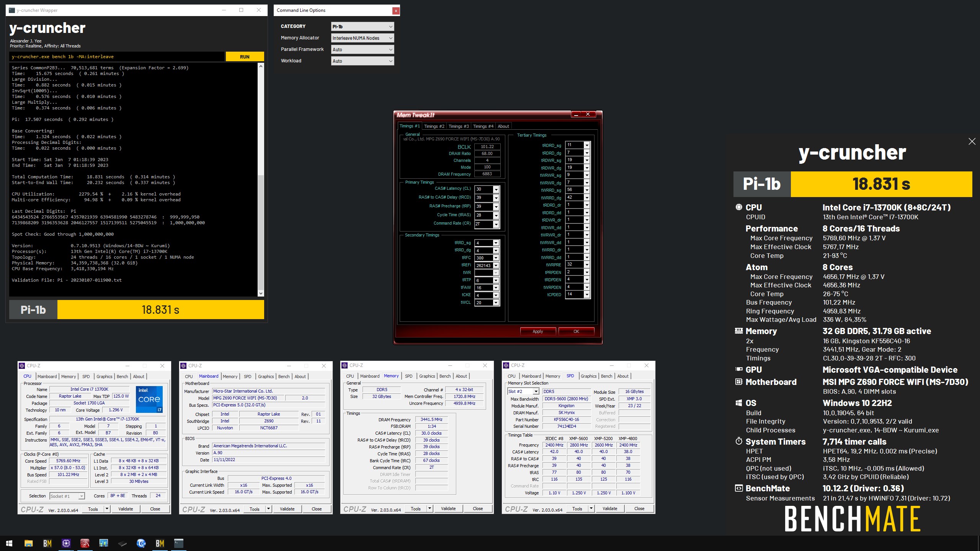Open the About tab in Mem TweakIt
980x551 pixels.
pyautogui.click(x=503, y=126)
